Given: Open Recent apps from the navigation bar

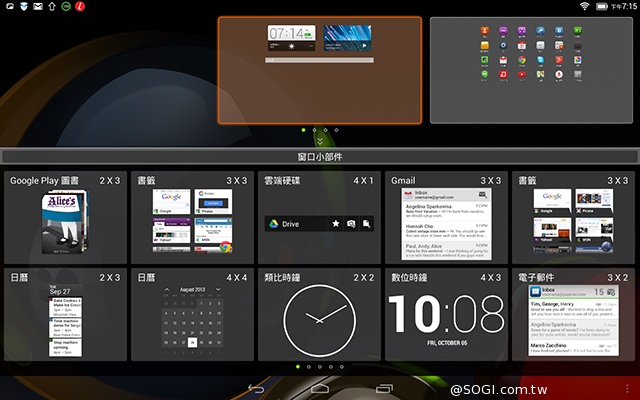Looking at the screenshot, I should [384, 389].
